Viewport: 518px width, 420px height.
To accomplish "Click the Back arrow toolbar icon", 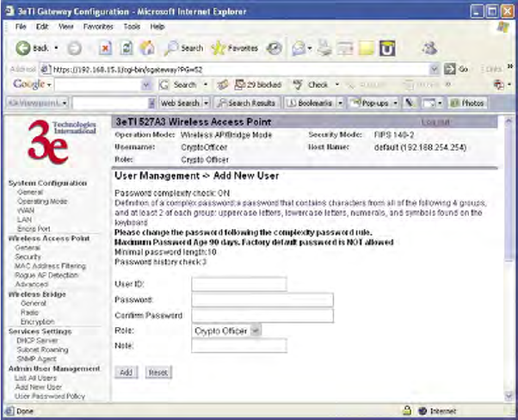I will point(23,48).
